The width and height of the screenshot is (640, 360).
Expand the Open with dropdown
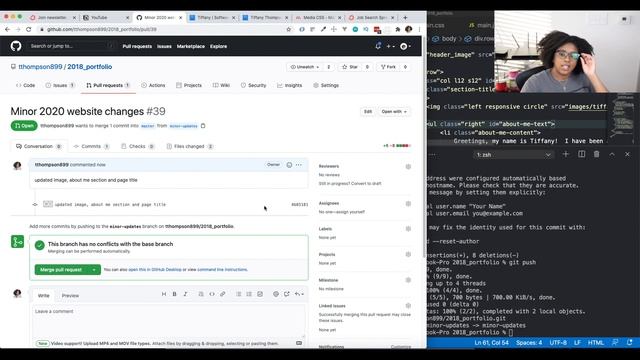point(394,111)
